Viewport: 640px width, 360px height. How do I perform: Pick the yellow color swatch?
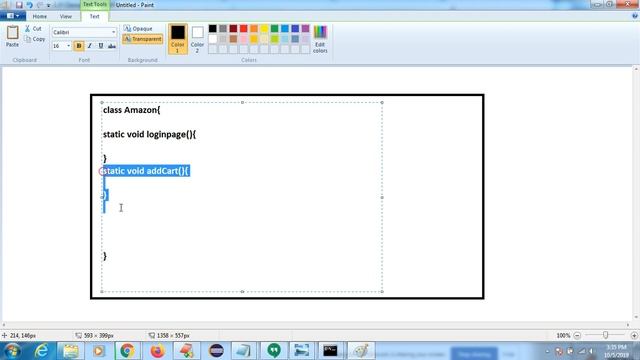coord(264,29)
